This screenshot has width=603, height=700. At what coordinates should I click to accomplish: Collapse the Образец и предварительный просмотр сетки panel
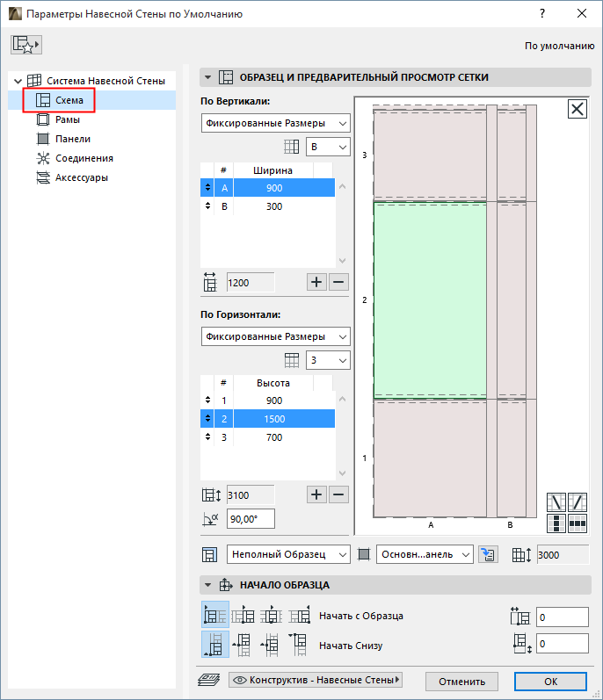coord(207,77)
